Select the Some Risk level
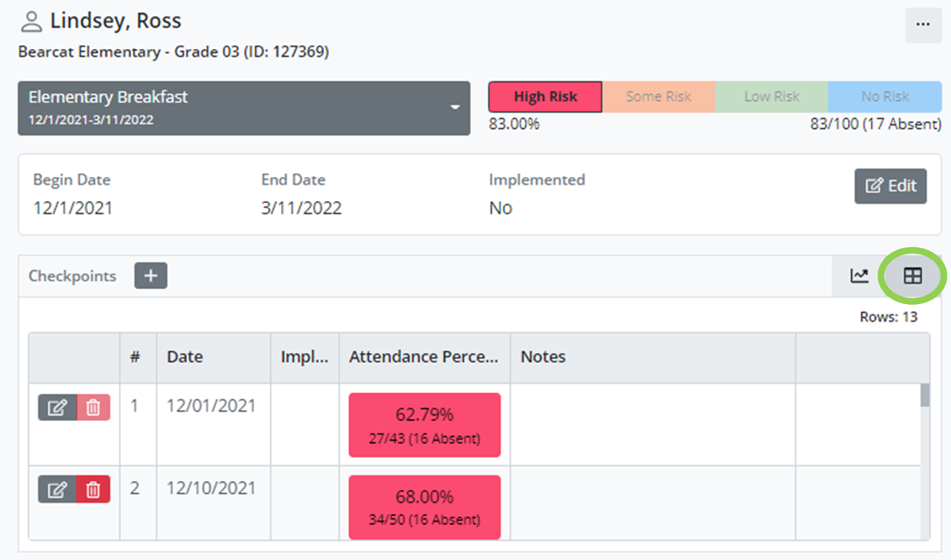 click(x=658, y=97)
